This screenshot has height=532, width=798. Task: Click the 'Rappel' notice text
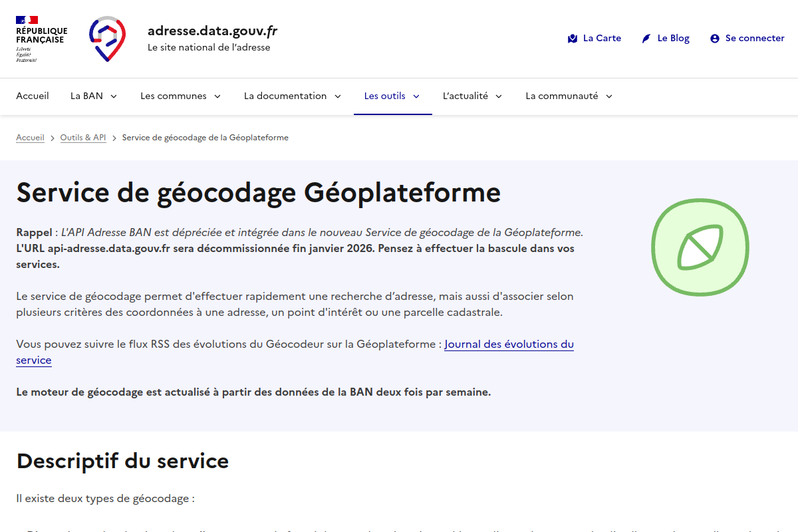pos(300,248)
